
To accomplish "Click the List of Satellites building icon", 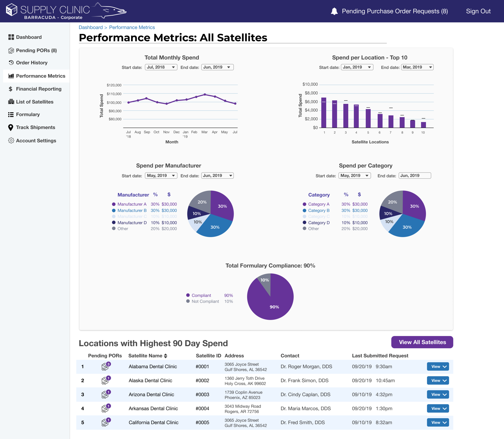I will [11, 102].
